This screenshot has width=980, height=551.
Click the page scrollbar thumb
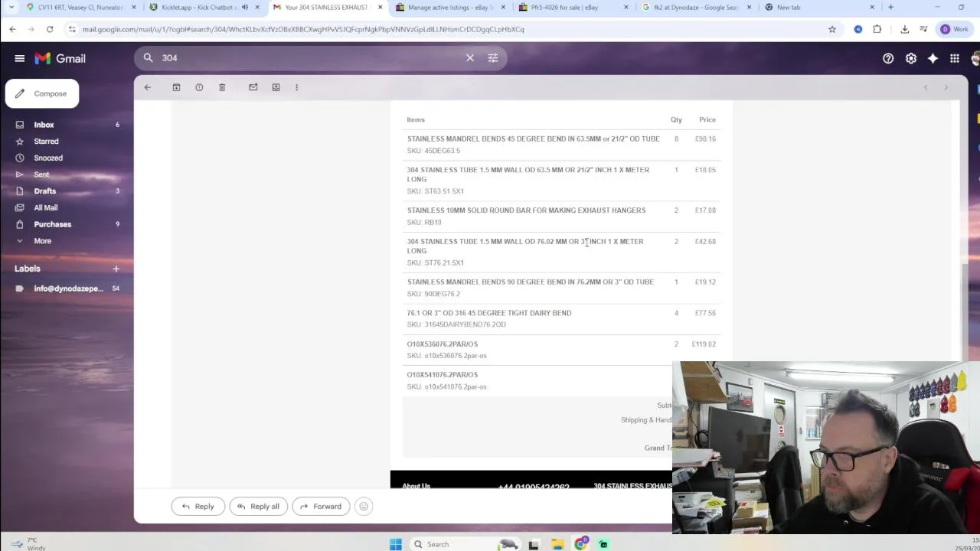click(965, 312)
